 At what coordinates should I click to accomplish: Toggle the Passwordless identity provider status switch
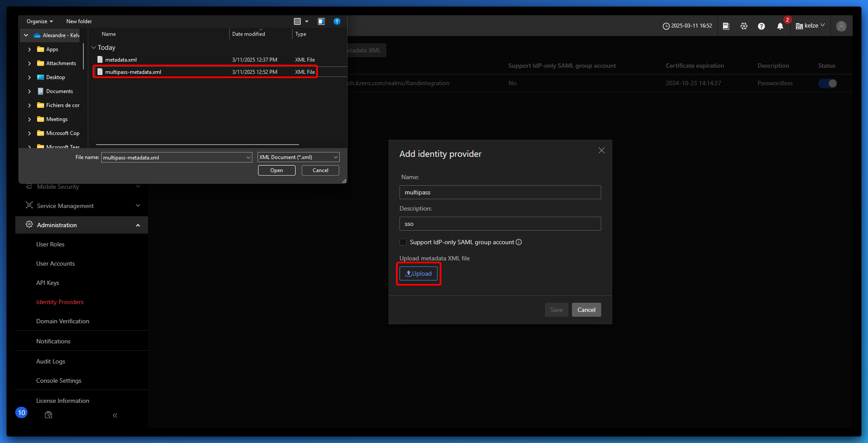[x=827, y=83]
